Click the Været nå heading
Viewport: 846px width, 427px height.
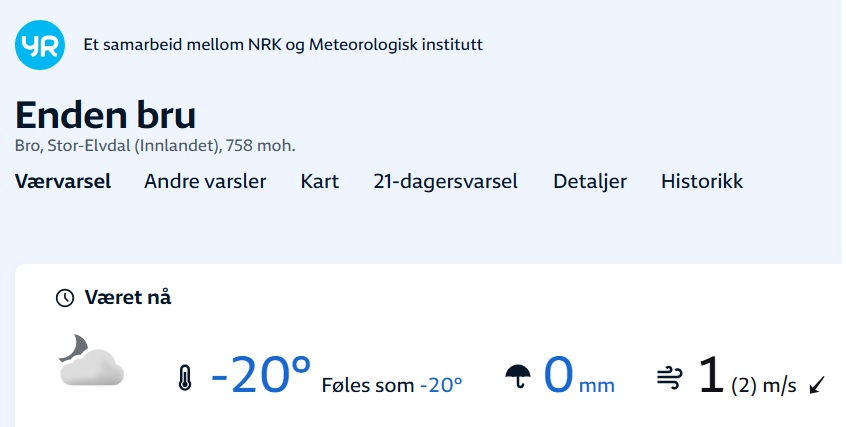click(x=128, y=298)
